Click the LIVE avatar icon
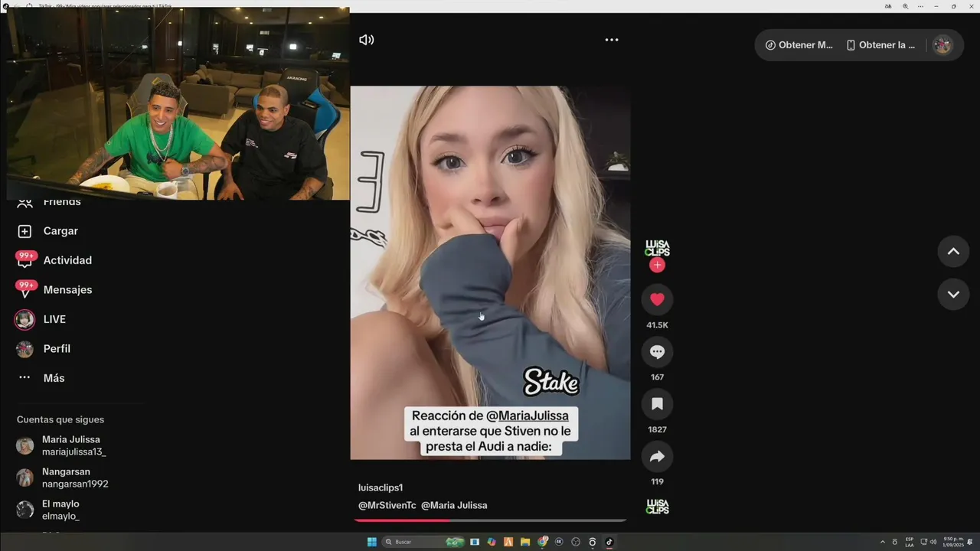 click(x=24, y=319)
